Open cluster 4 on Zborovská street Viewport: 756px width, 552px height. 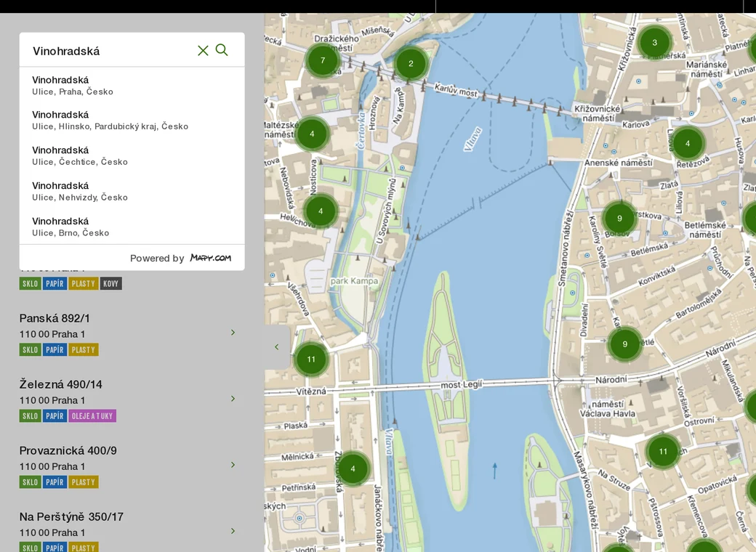point(353,468)
